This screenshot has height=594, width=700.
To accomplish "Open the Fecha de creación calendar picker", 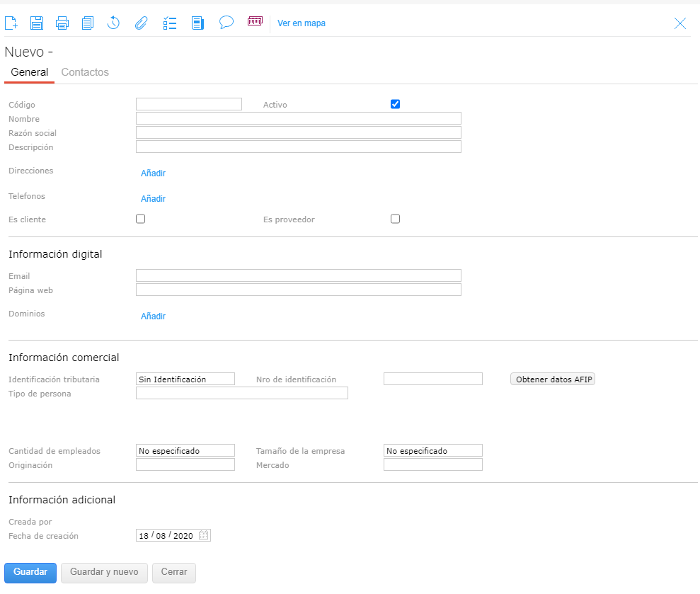I will (204, 536).
